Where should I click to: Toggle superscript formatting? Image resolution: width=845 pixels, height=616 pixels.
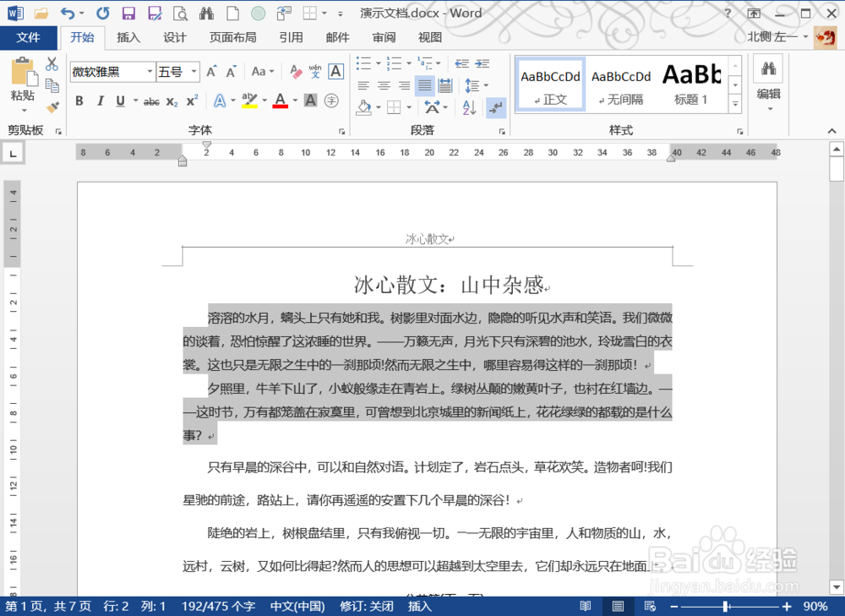(193, 101)
